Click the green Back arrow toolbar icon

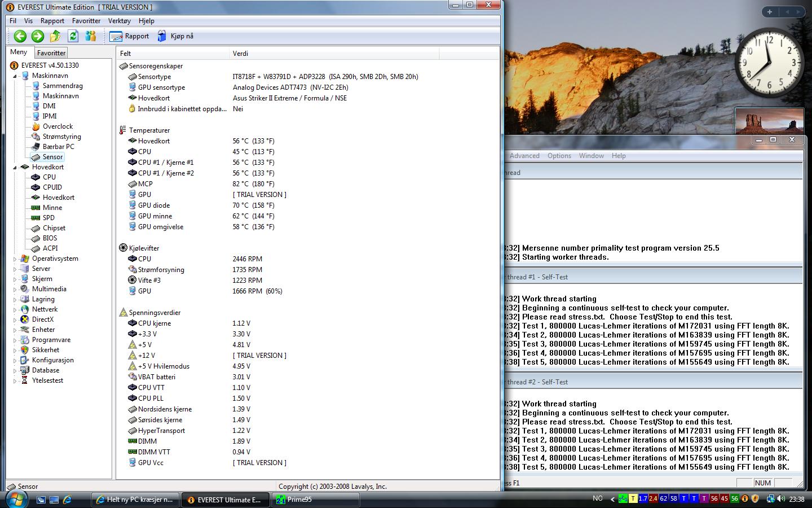(x=20, y=36)
